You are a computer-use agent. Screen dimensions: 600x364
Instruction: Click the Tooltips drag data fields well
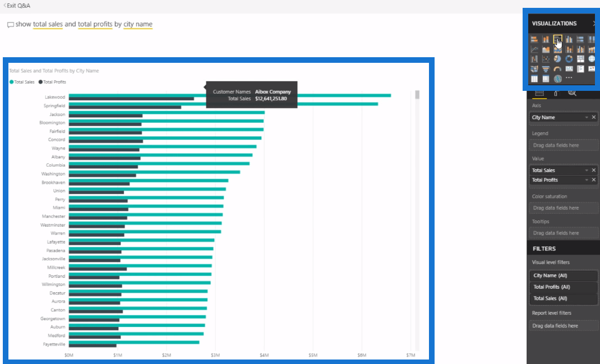tap(564, 233)
